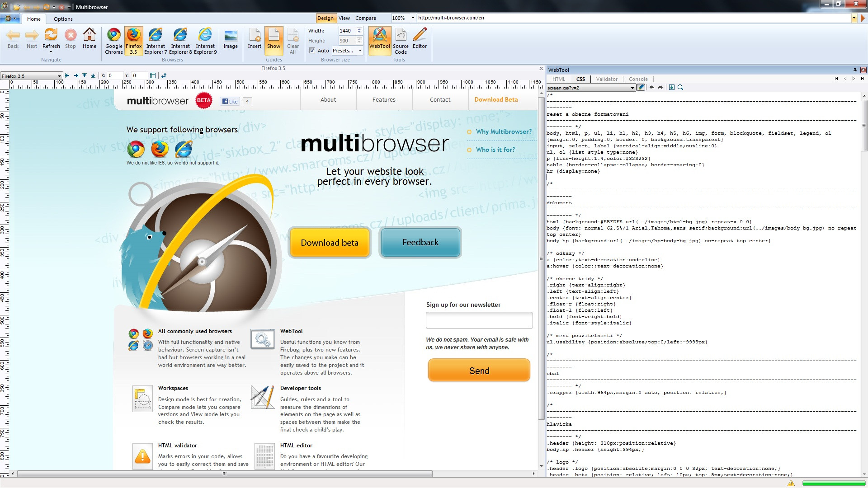
Task: Click the Image tool in ribbon
Action: (231, 38)
